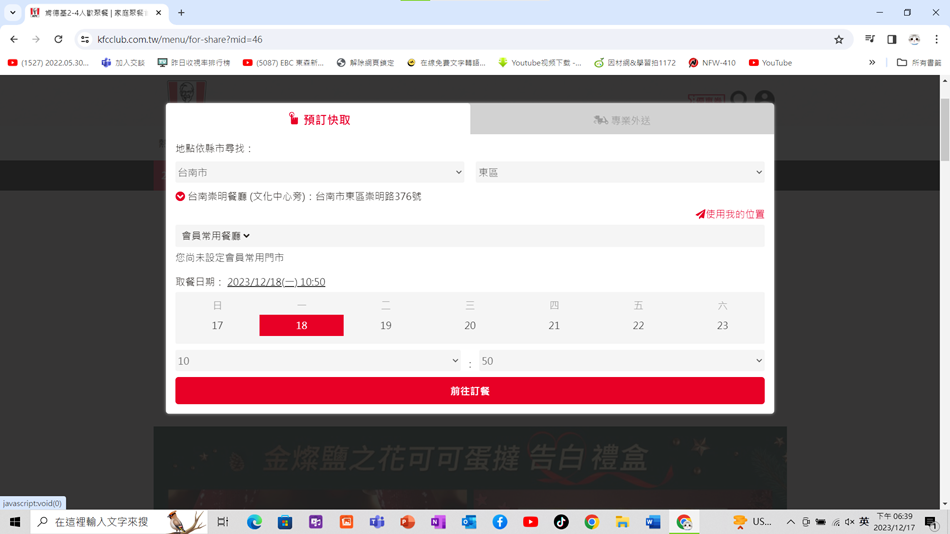Image resolution: width=950 pixels, height=534 pixels.
Task: Select date 21 in the calendar
Action: (x=554, y=325)
